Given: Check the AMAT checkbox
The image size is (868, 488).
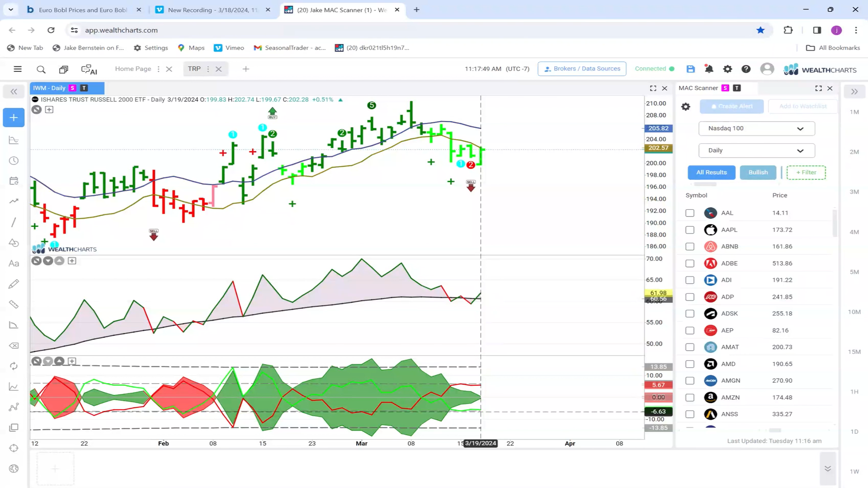Looking at the screenshot, I should tap(689, 347).
